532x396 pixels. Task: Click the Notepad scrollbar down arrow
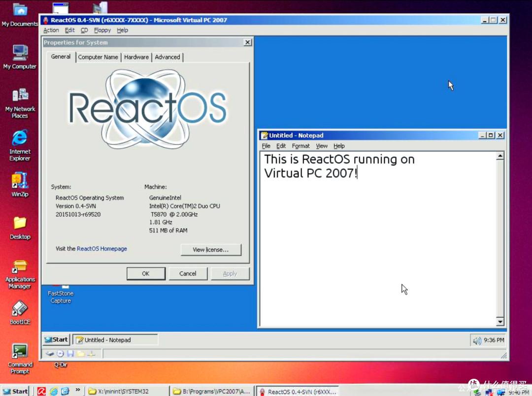(x=500, y=322)
